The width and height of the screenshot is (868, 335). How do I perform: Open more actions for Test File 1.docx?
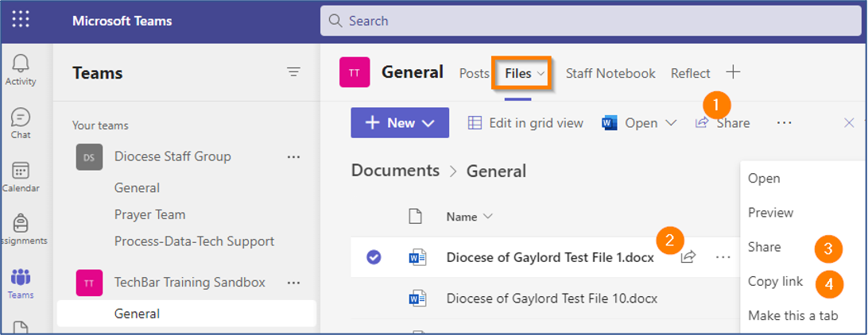click(x=723, y=257)
